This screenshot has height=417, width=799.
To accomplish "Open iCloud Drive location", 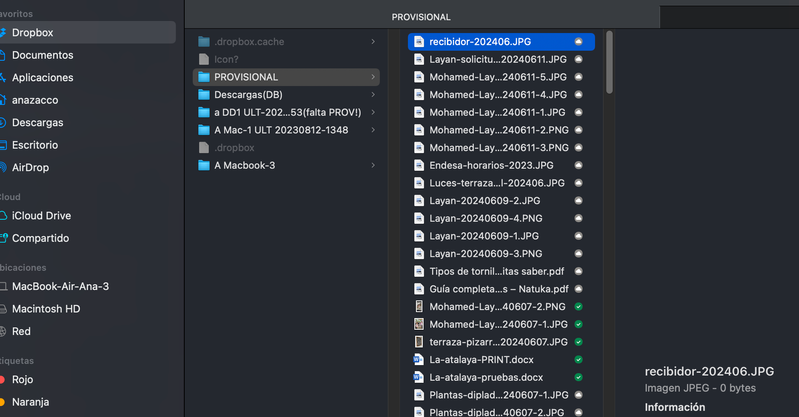I will click(41, 216).
